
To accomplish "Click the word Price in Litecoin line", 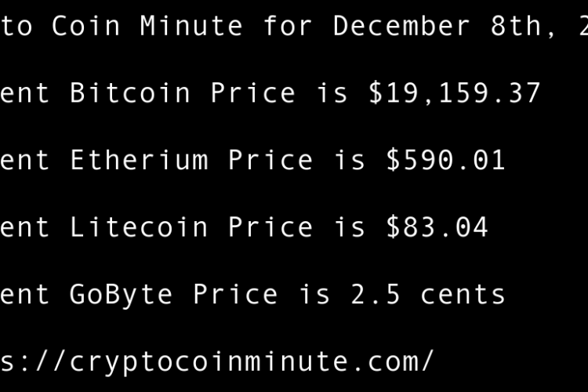I will pyautogui.click(x=270, y=227).
